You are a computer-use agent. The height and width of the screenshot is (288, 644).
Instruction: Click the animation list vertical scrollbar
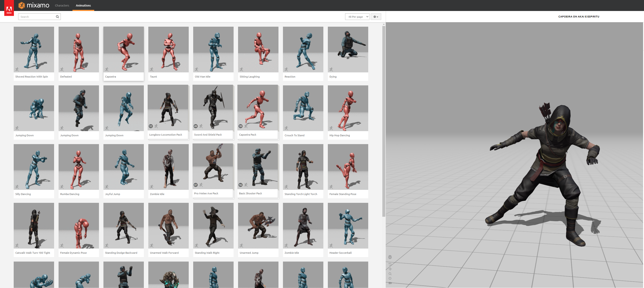383,121
